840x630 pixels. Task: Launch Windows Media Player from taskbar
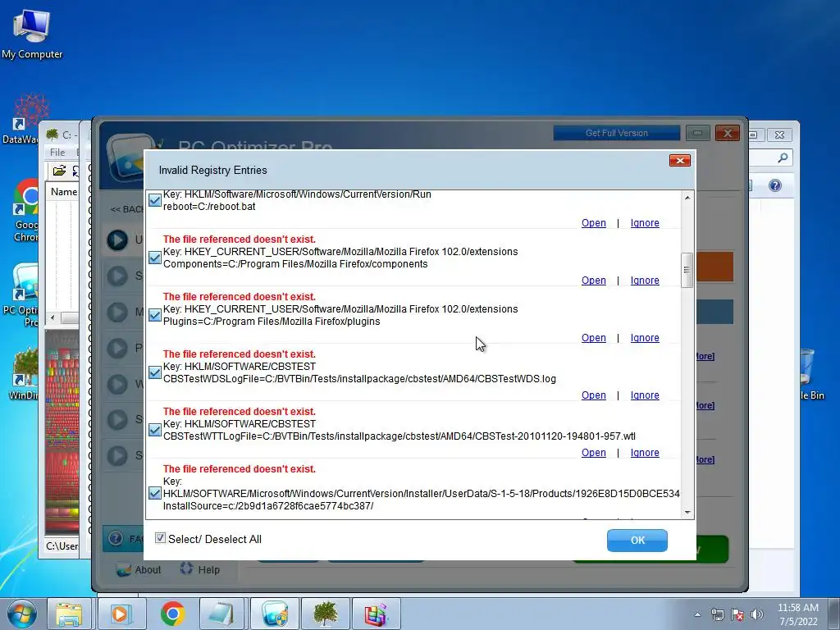pyautogui.click(x=121, y=614)
